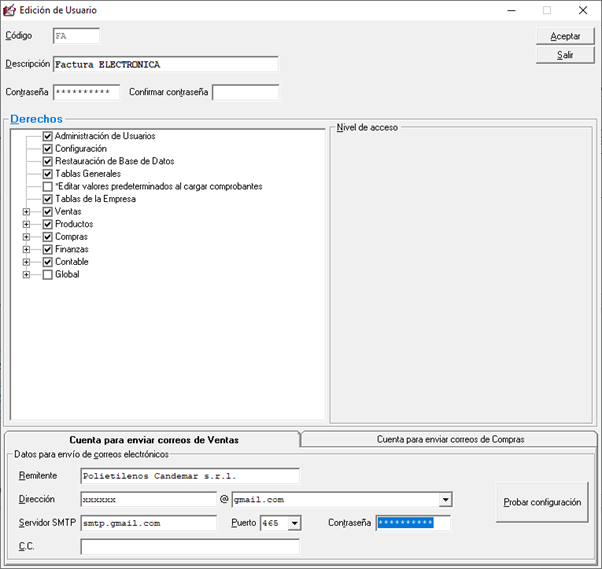Viewport: 602px width, 569px height.
Task: Click Probar configuración button
Action: coord(542,503)
